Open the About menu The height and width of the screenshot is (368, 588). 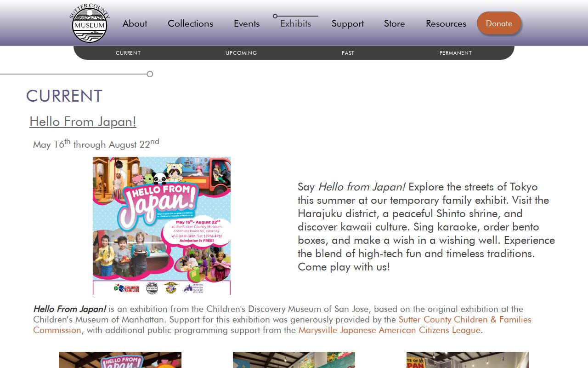(x=135, y=23)
